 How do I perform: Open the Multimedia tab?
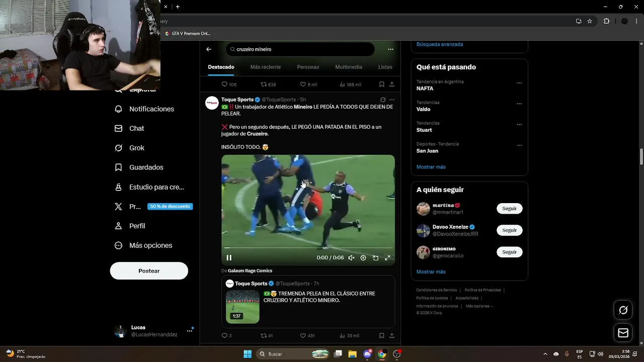[349, 67]
